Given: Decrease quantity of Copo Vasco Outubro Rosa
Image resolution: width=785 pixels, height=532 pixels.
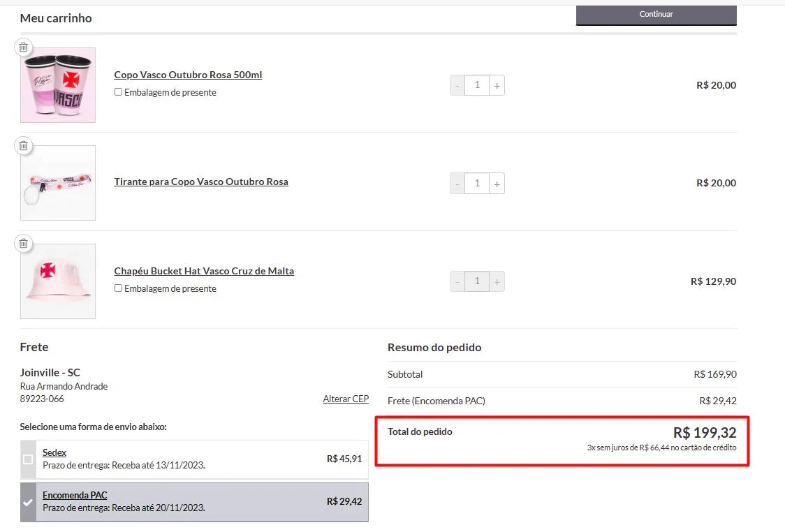Looking at the screenshot, I should tap(457, 85).
